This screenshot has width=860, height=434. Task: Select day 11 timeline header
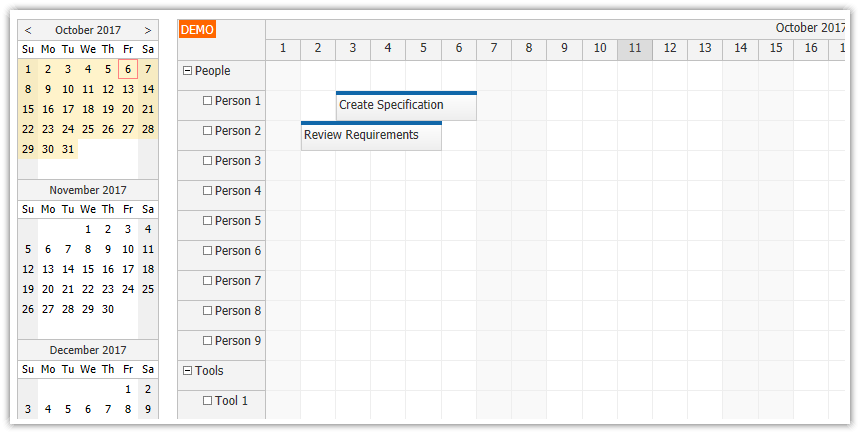[x=635, y=49]
